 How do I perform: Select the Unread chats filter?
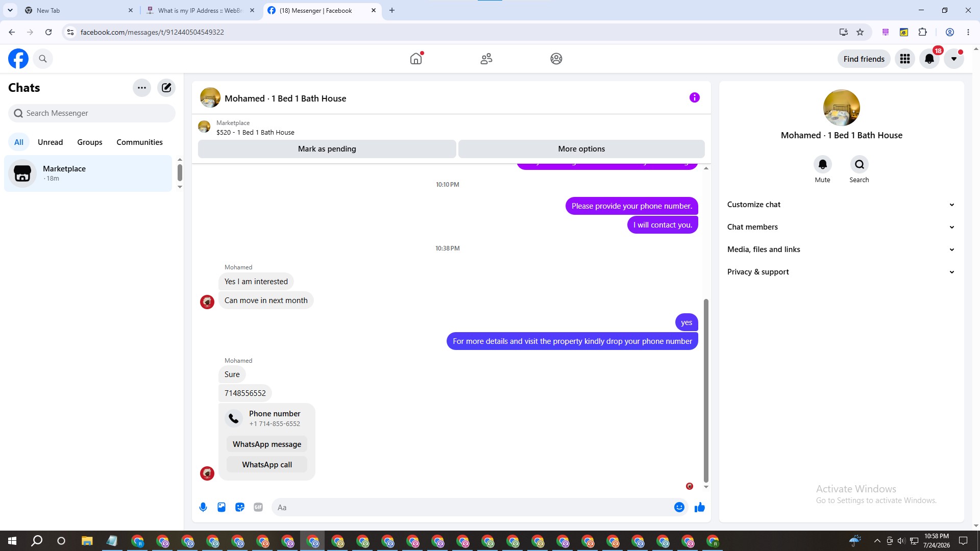pyautogui.click(x=51, y=142)
